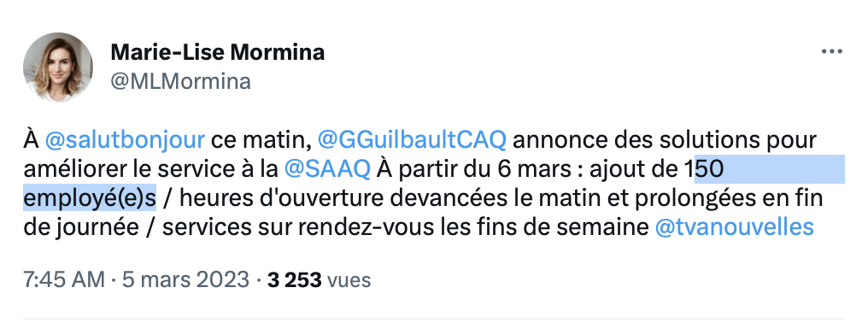This screenshot has width=868, height=323.
Task: Open the @SAAQ mention
Action: (x=326, y=169)
